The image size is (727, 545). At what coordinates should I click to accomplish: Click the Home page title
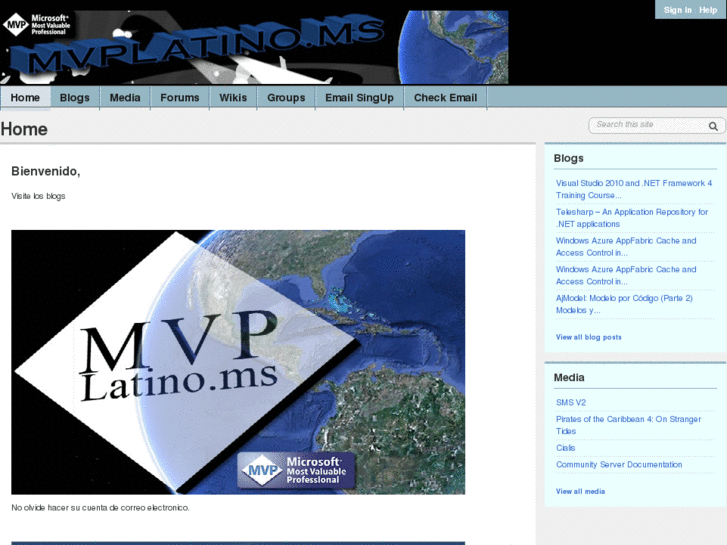(x=24, y=129)
